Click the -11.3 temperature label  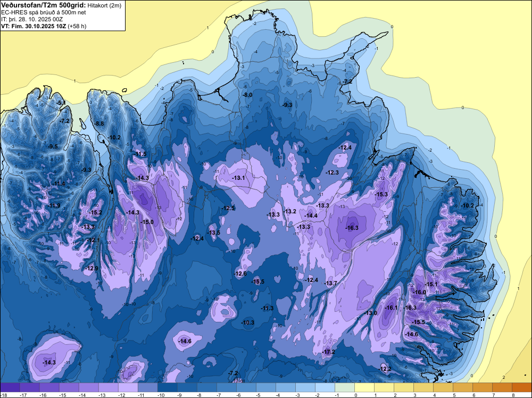(x=268, y=308)
